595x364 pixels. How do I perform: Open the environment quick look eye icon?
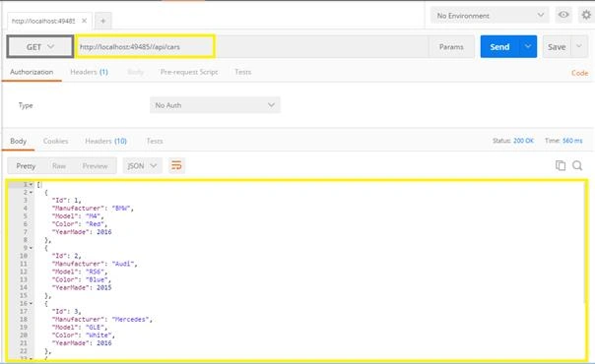pyautogui.click(x=563, y=15)
